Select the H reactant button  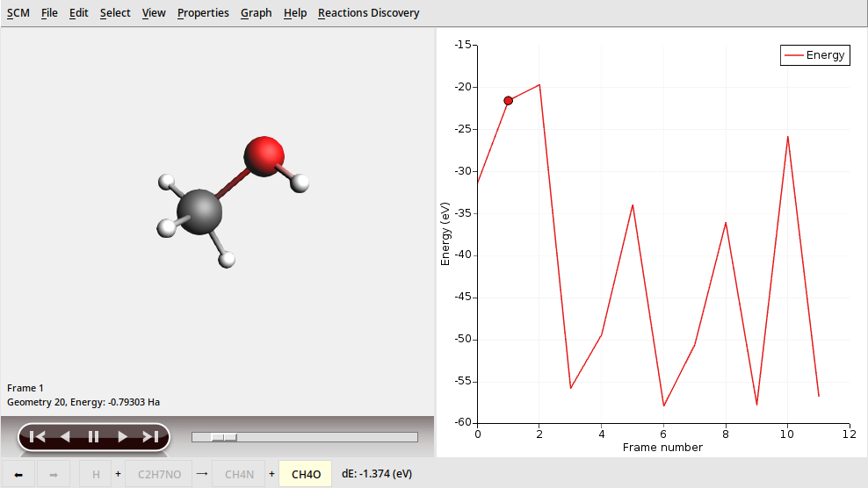96,475
